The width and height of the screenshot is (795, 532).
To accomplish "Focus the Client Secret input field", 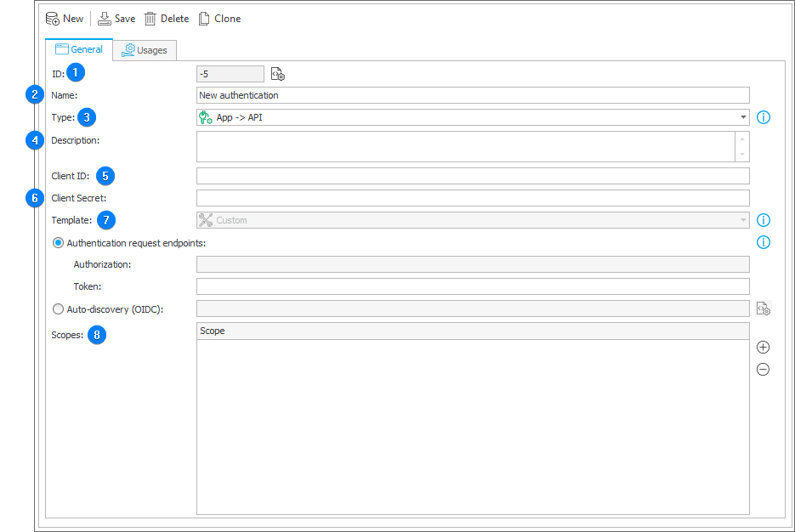I will point(473,198).
